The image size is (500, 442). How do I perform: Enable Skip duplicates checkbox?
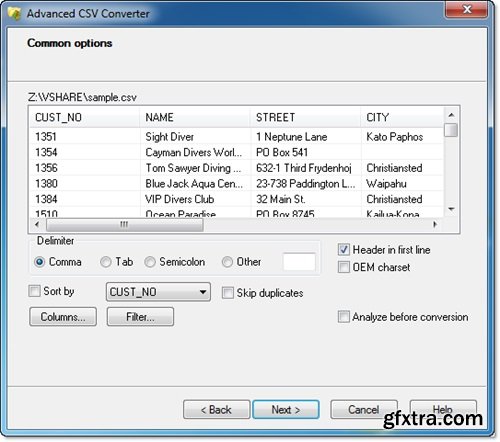click(x=228, y=293)
